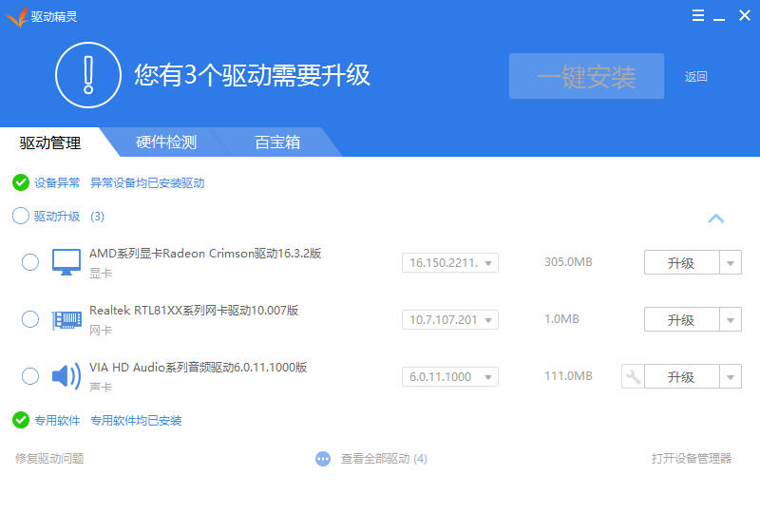This screenshot has height=532, width=760.
Task: Click the Realtek network card icon
Action: pyautogui.click(x=66, y=320)
